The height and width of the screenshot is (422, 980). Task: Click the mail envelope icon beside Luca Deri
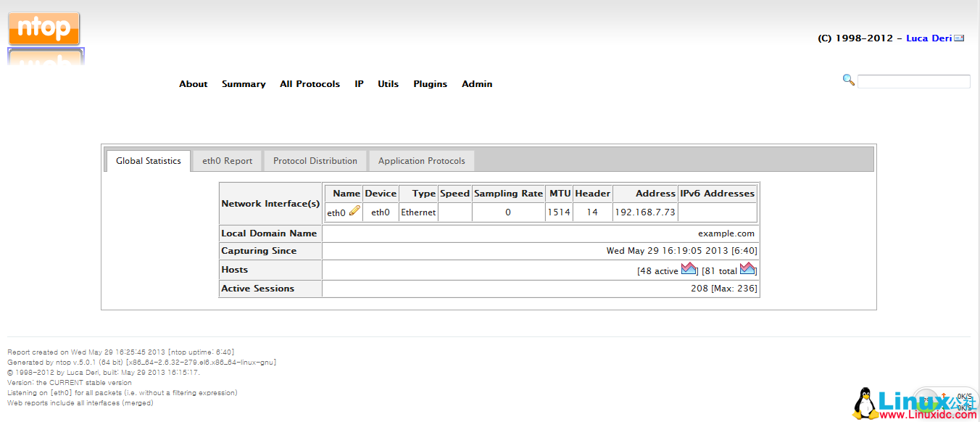[959, 38]
